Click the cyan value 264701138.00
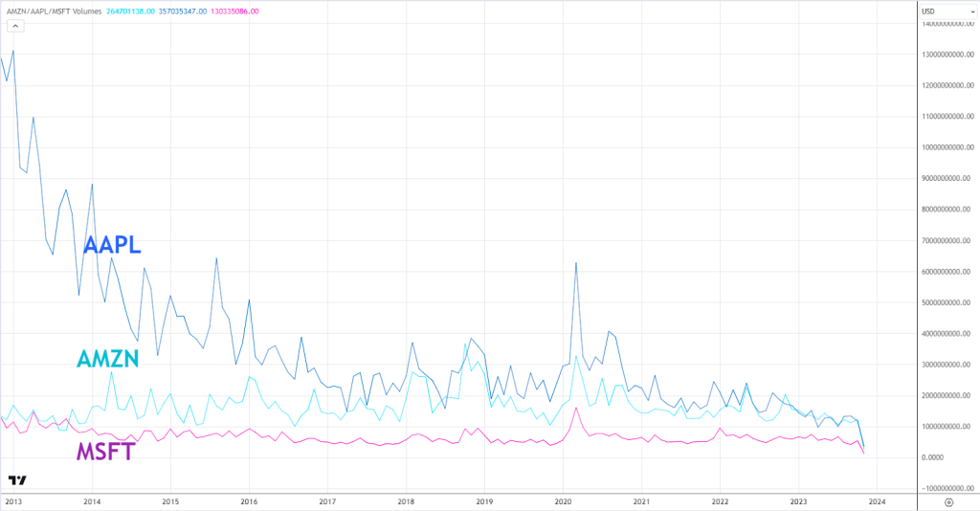 pyautogui.click(x=130, y=11)
